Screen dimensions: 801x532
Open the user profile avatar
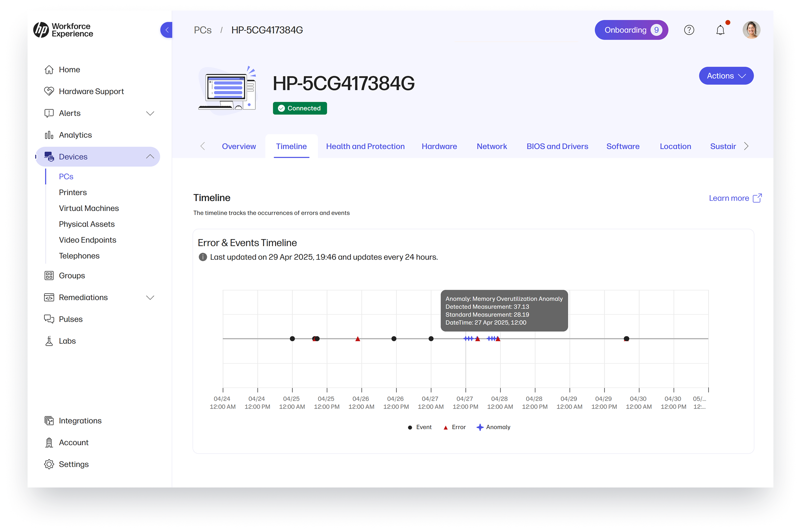[751, 30]
